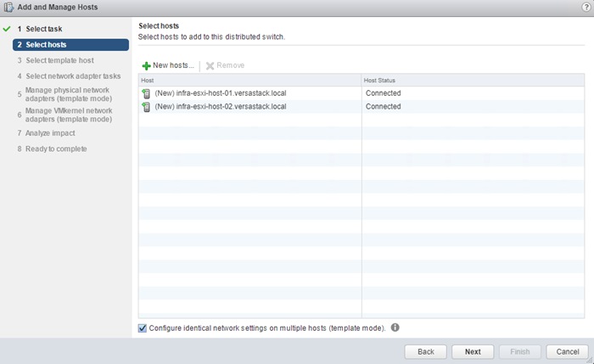Image resolution: width=594 pixels, height=364 pixels.
Task: Open step 5 Manage physical network adapters
Action: click(x=64, y=94)
